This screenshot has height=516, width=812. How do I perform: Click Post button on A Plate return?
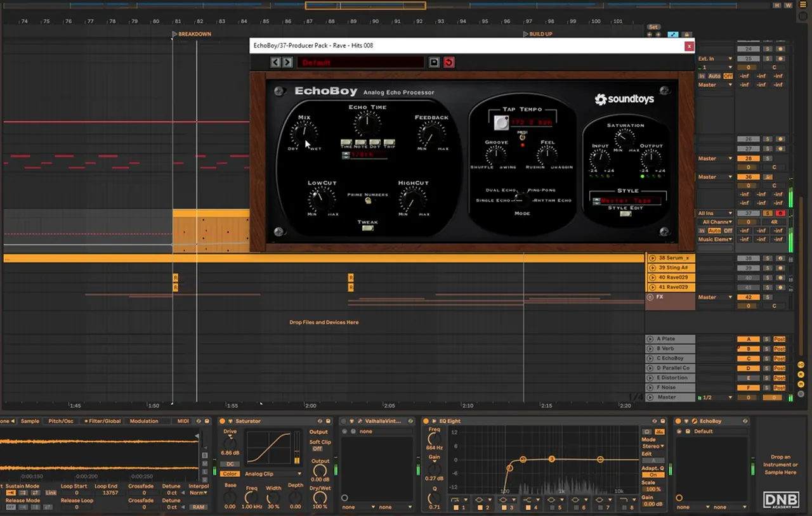click(779, 339)
